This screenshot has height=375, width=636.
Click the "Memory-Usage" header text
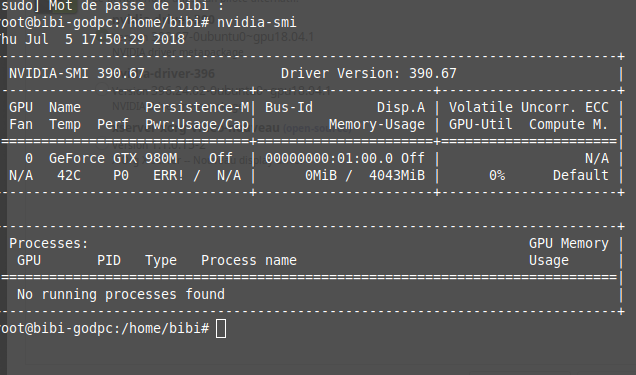[x=377, y=124]
